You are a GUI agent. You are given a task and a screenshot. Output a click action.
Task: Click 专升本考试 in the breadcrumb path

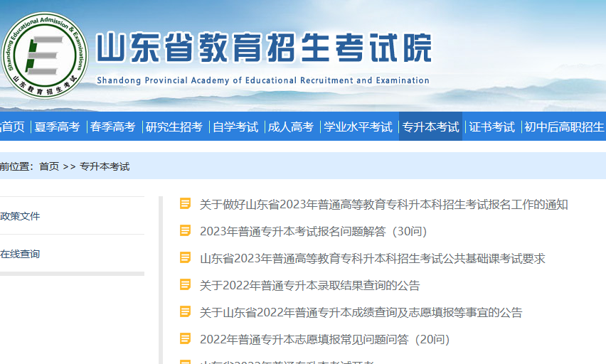[x=105, y=166]
